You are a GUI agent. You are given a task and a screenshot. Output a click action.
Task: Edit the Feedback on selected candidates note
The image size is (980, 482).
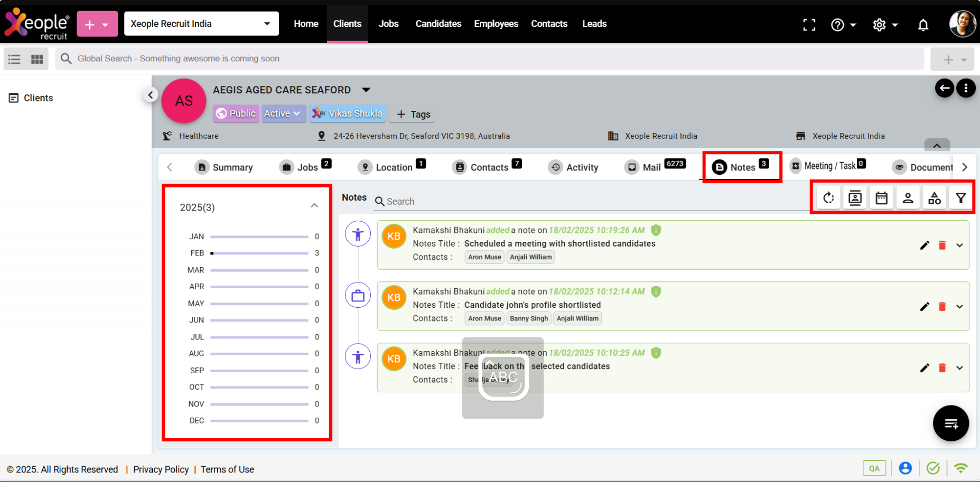(x=924, y=367)
